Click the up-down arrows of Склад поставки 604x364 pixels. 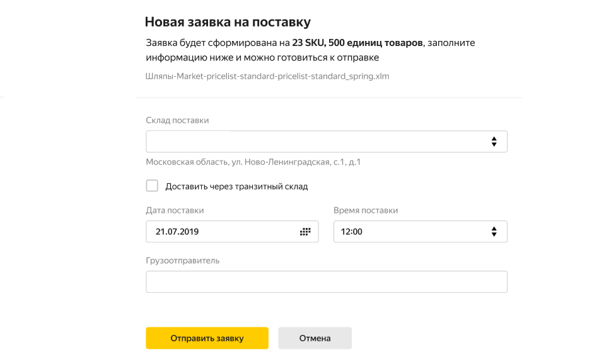click(494, 142)
